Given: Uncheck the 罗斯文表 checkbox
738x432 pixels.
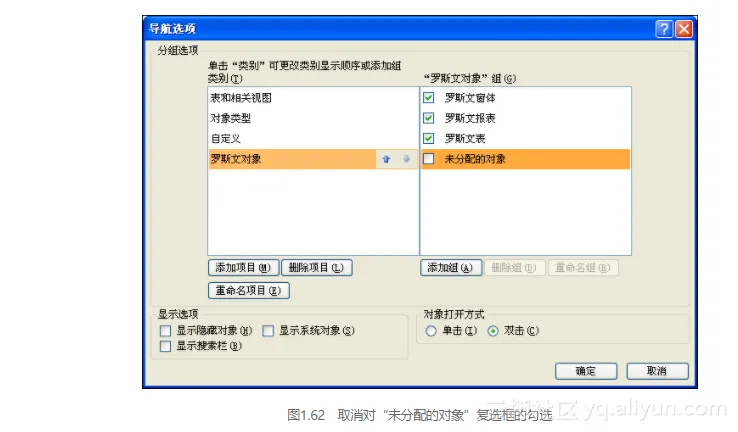Looking at the screenshot, I should click(x=428, y=138).
